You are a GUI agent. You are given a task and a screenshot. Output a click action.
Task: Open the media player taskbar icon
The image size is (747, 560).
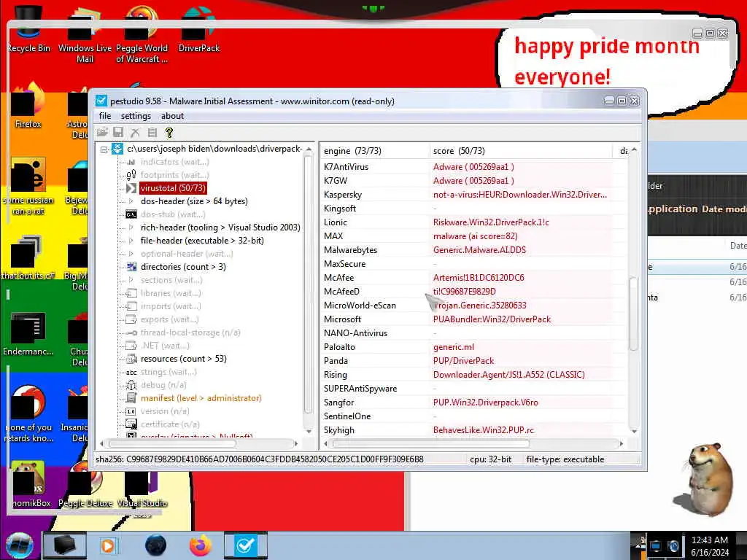coord(109,545)
